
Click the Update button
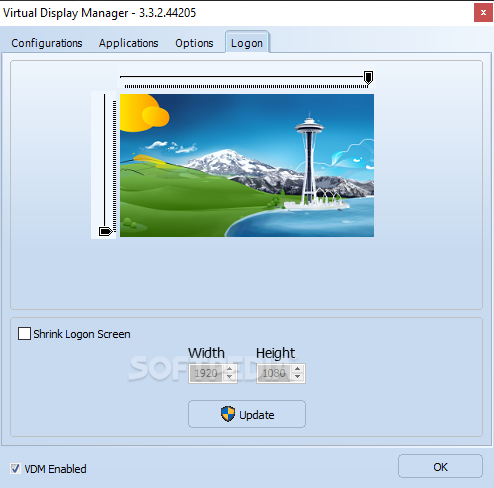click(x=247, y=414)
